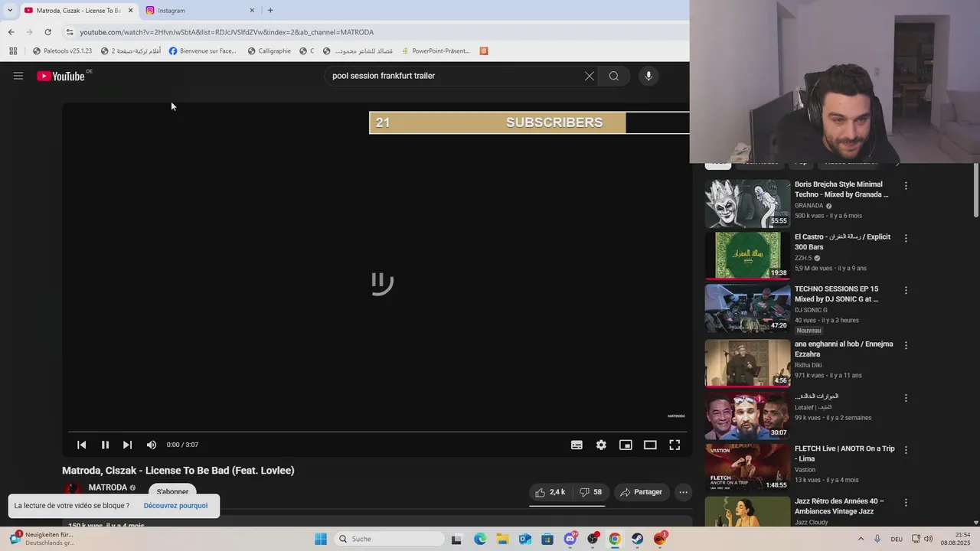Image resolution: width=980 pixels, height=551 pixels.
Task: Open the MATRODA channel name link
Action: 107,487
